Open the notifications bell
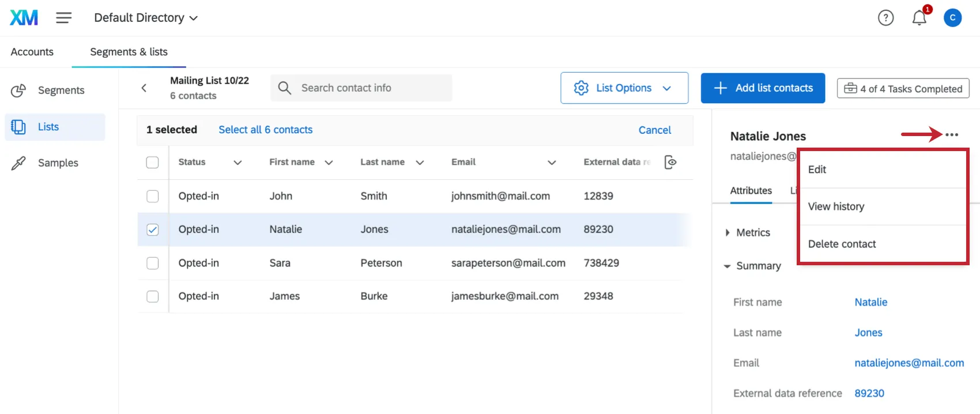 point(919,18)
